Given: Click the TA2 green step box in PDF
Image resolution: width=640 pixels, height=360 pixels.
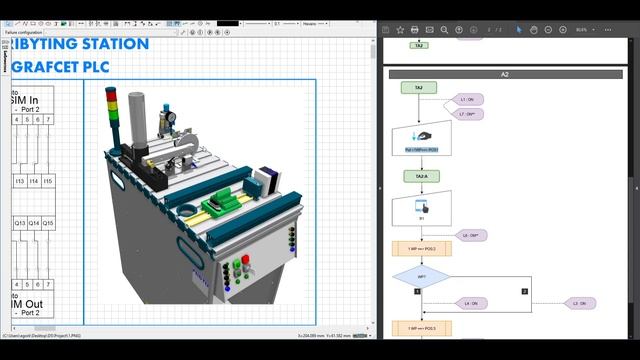Looking at the screenshot, I should click(419, 87).
